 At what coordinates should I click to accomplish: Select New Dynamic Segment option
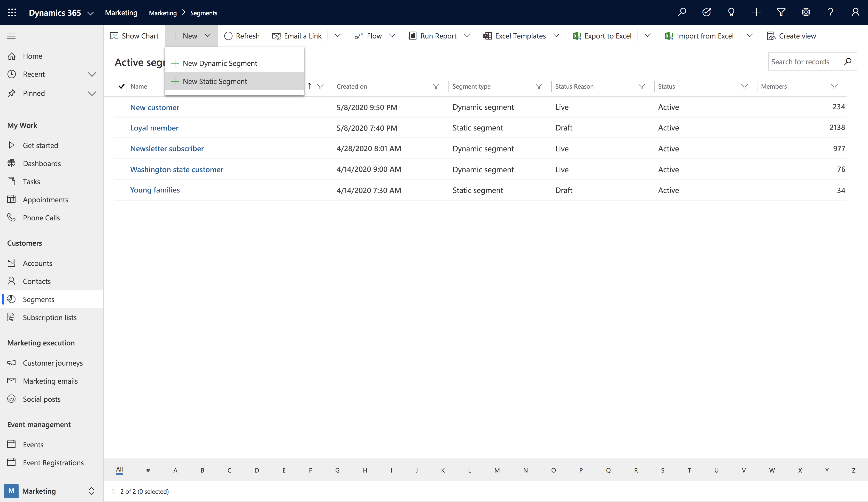(x=220, y=63)
